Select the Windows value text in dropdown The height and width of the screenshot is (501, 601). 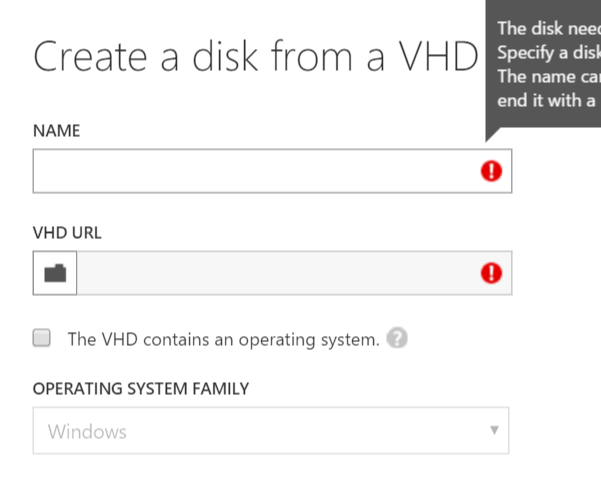(88, 432)
